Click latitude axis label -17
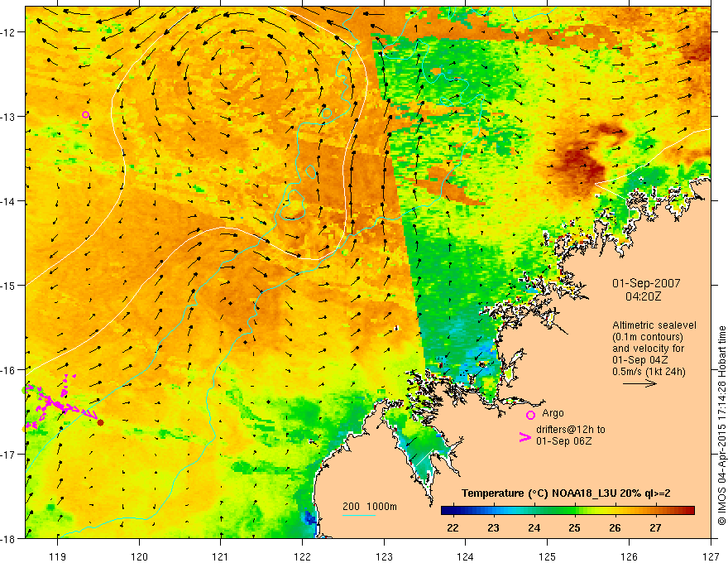 coord(9,455)
